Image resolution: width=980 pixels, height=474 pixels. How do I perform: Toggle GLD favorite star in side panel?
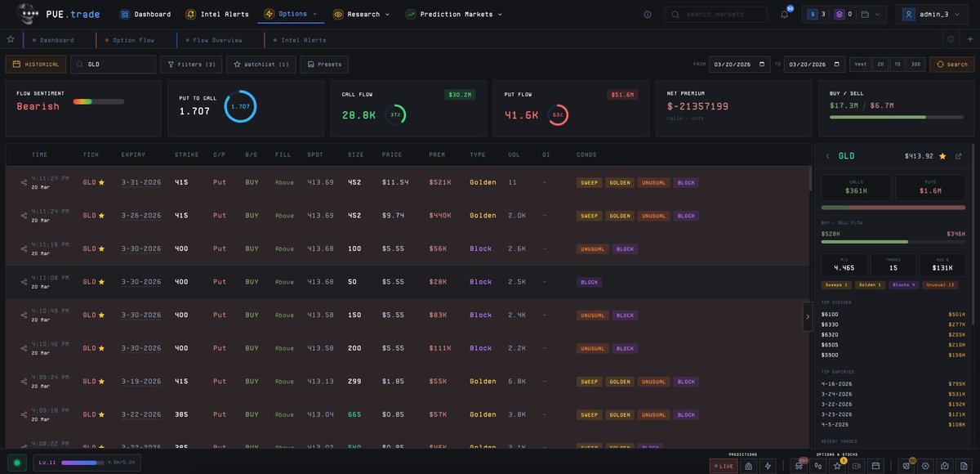942,156
